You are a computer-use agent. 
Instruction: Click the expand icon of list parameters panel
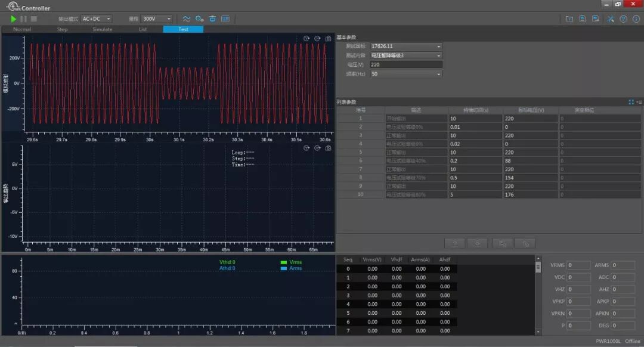(x=631, y=102)
